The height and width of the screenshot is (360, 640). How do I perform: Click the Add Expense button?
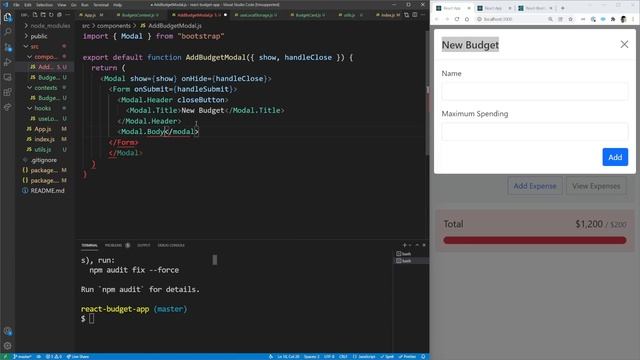click(x=535, y=186)
